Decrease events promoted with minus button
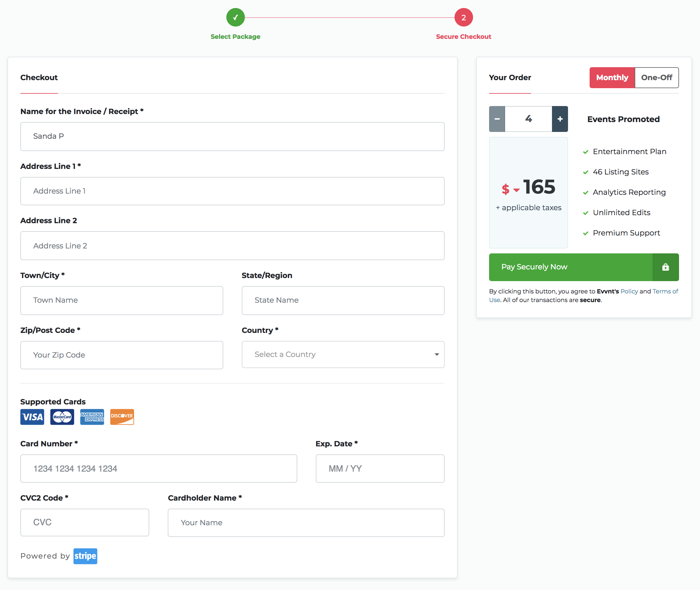 point(497,119)
